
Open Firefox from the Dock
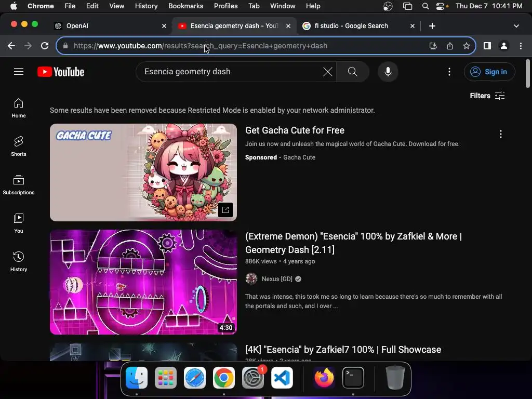[324, 378]
